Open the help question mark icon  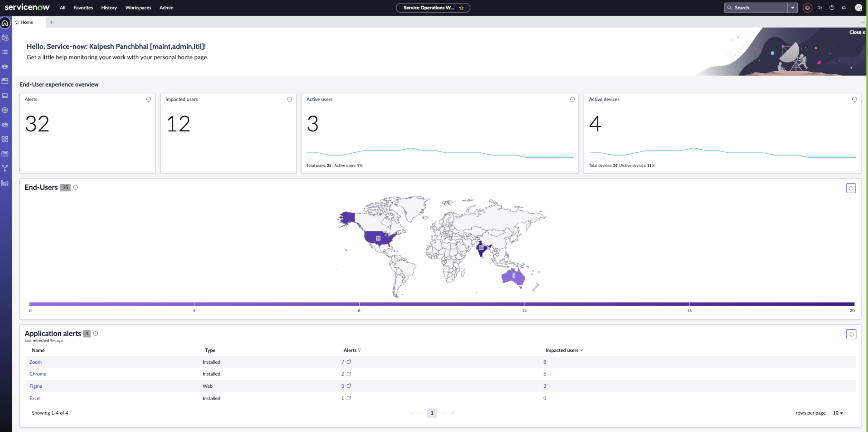pos(832,8)
